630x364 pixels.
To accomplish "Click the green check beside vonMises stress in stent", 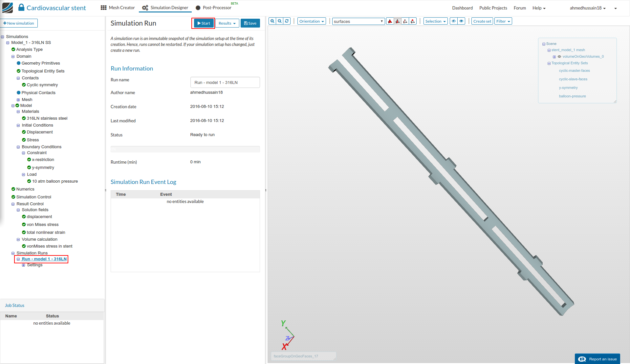I will [24, 246].
